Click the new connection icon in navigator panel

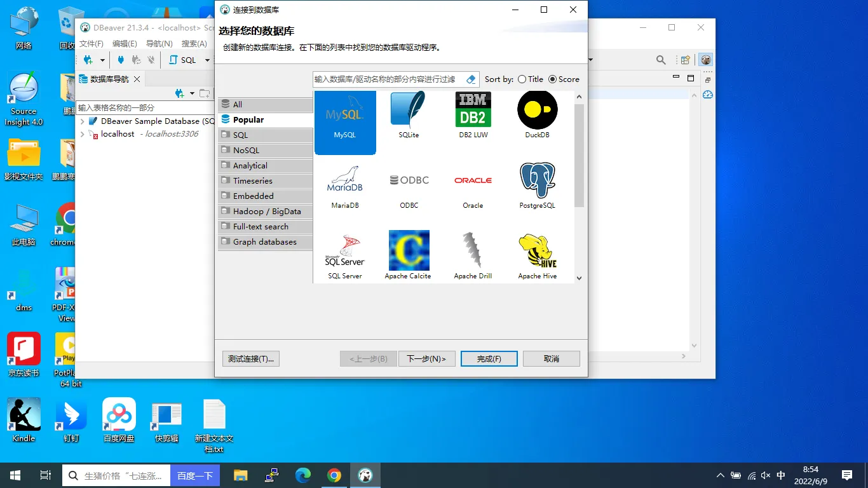[x=180, y=93]
